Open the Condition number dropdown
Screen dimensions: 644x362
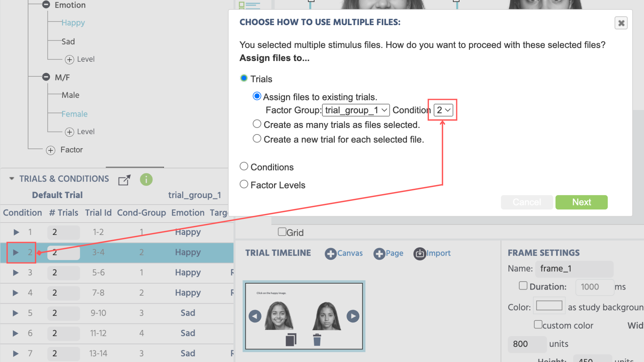click(443, 110)
